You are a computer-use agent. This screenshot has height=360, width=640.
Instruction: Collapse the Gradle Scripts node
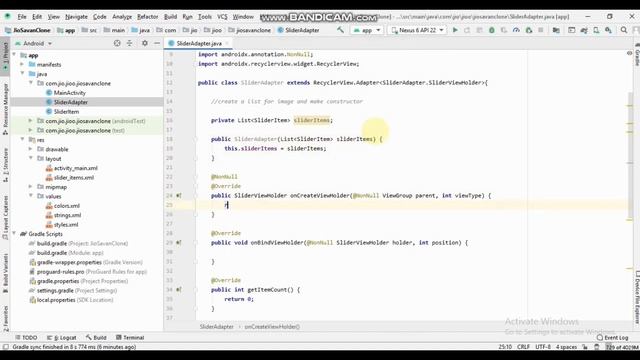pyautogui.click(x=14, y=234)
